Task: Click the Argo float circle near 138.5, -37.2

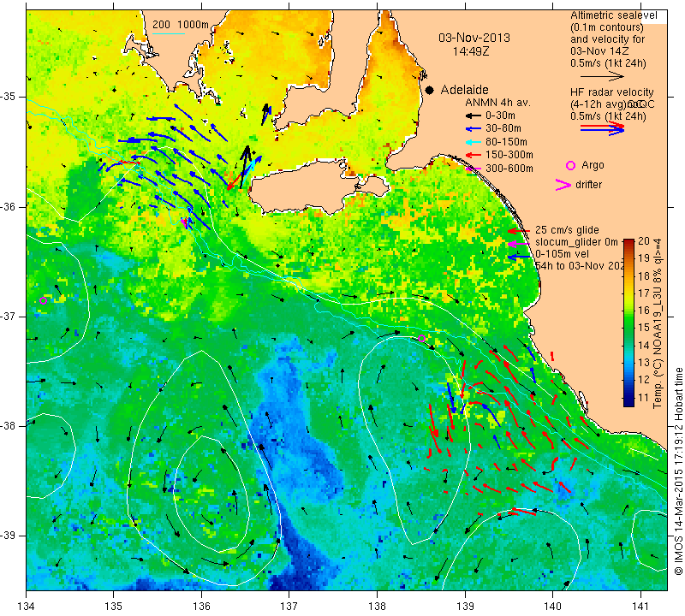Action: (421, 338)
